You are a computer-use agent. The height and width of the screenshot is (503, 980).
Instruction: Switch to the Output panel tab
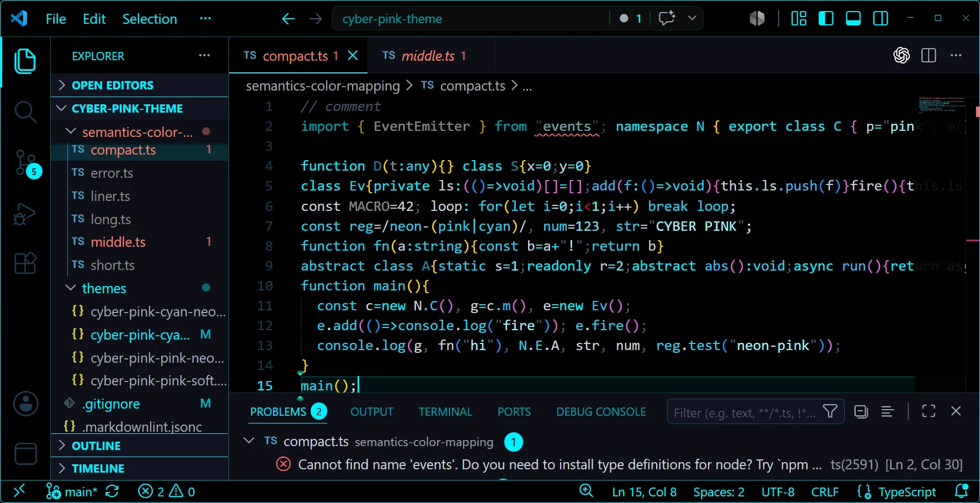click(x=372, y=412)
